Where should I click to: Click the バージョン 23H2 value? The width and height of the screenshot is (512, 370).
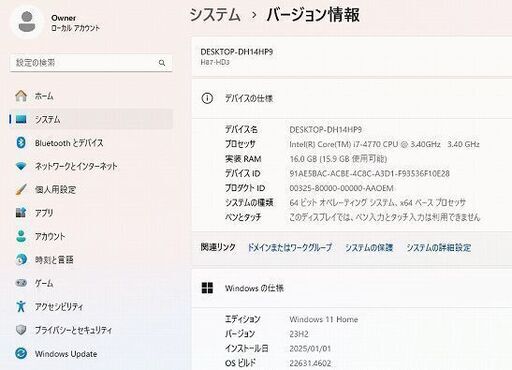299,334
